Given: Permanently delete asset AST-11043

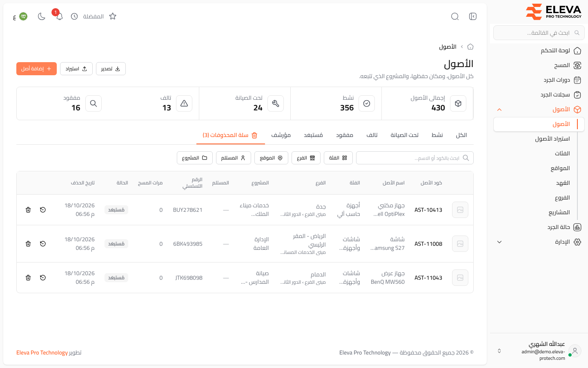Looking at the screenshot, I should [x=28, y=278].
